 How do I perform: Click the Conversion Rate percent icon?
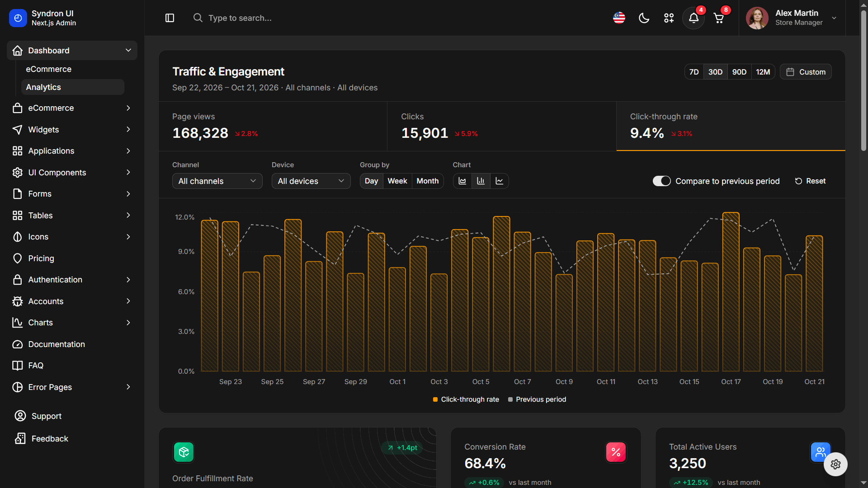pos(616,452)
